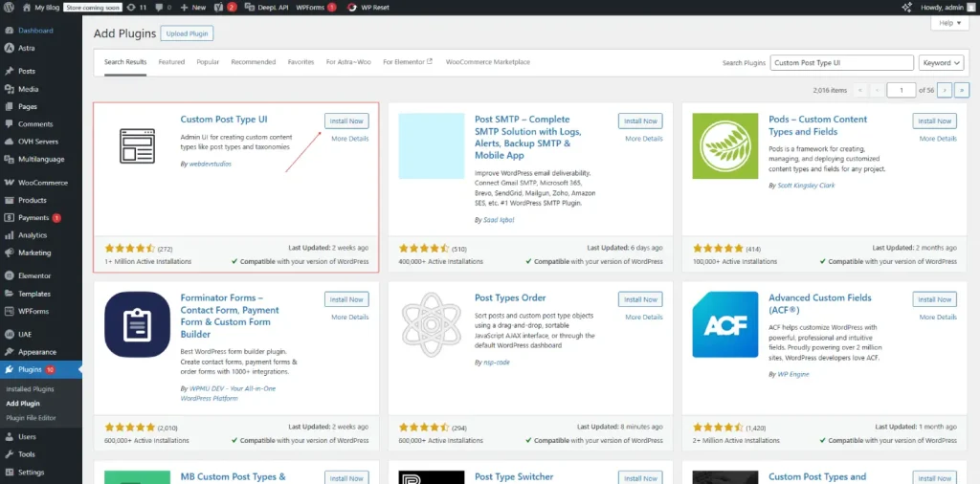Image resolution: width=980 pixels, height=484 pixels.
Task: Open OVH Servers in the sidebar
Action: [x=40, y=142]
